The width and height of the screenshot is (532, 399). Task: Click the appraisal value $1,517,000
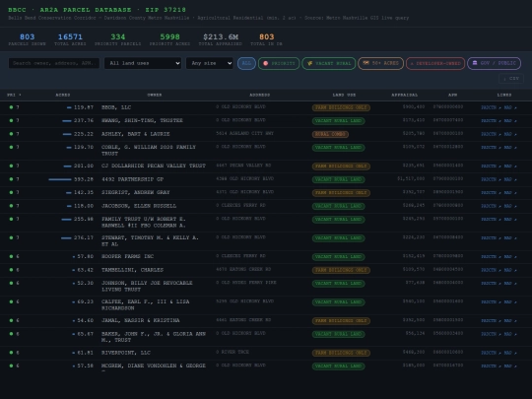pos(411,178)
